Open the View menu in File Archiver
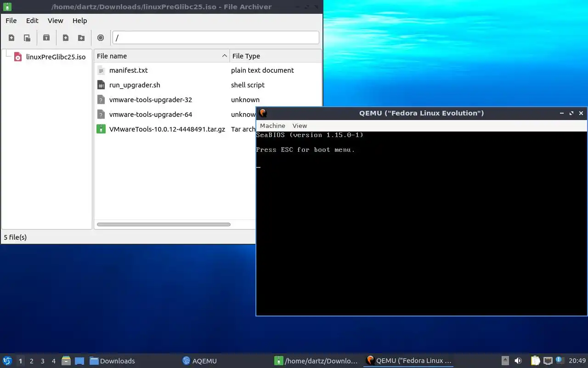The height and width of the screenshot is (368, 588). [x=55, y=21]
